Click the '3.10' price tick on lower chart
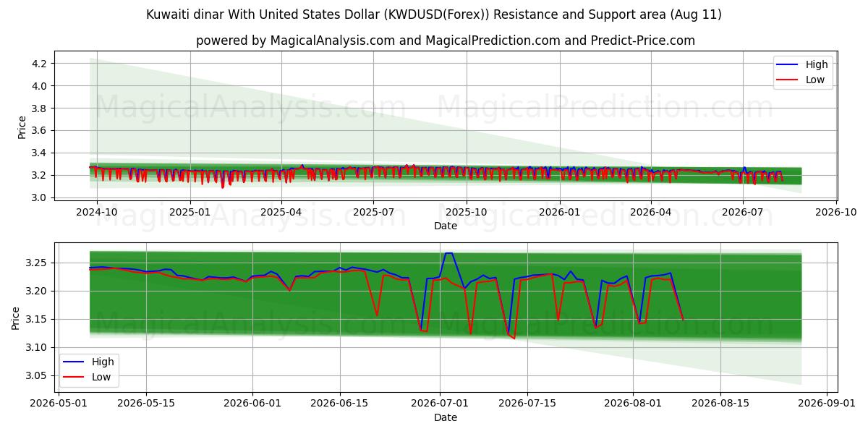 [38, 348]
